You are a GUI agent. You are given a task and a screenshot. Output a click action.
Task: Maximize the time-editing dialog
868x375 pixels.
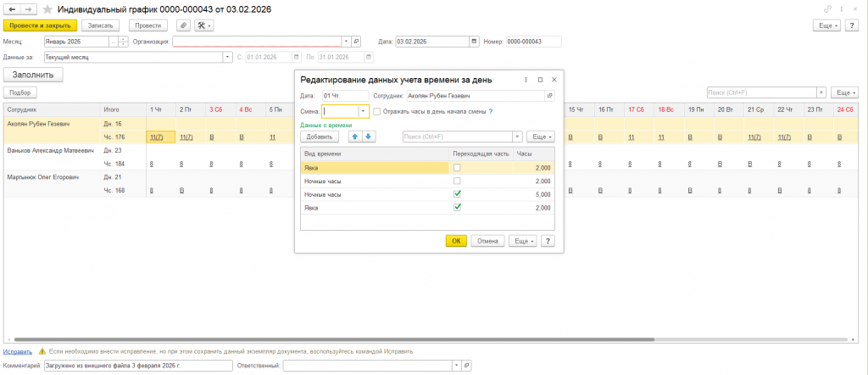[540, 80]
